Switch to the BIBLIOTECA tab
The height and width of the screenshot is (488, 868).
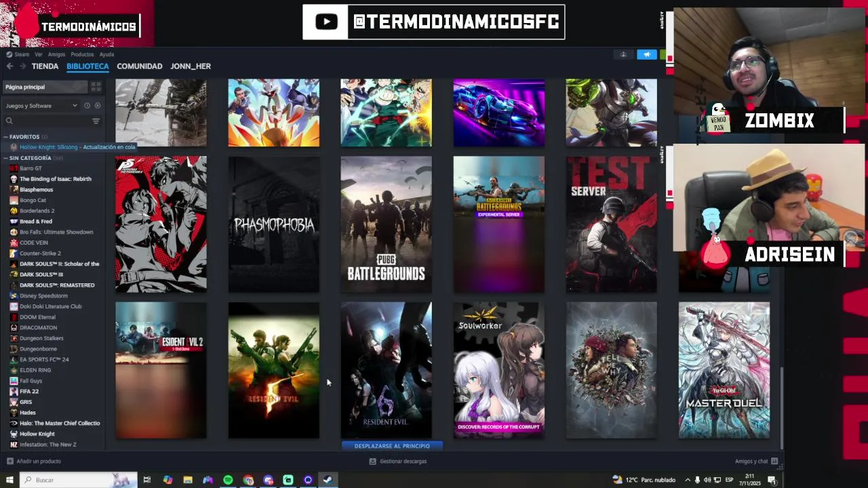click(87, 66)
